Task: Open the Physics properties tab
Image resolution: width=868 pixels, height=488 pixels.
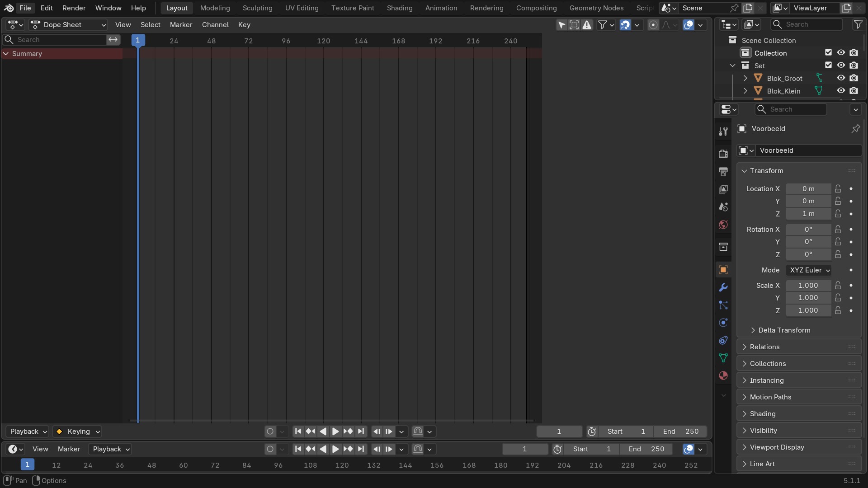Action: (x=723, y=323)
